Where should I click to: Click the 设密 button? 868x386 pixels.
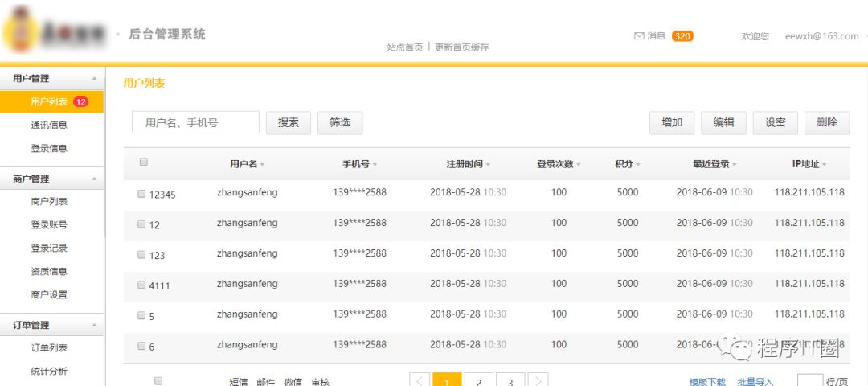click(x=775, y=123)
